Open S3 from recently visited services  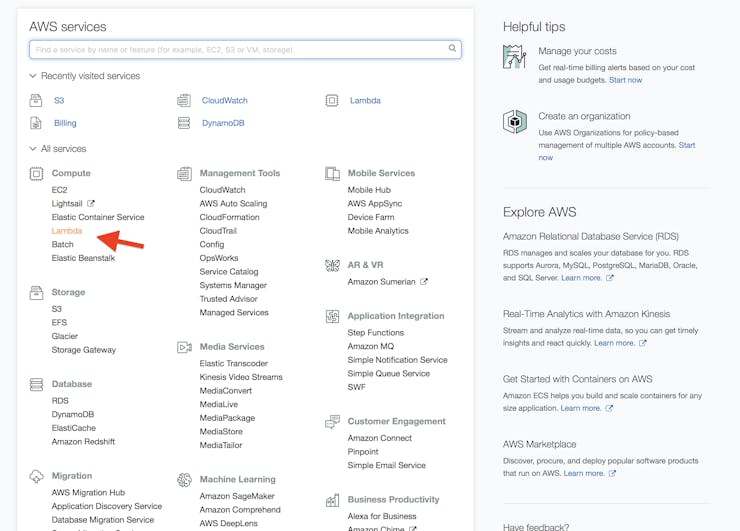pos(59,101)
